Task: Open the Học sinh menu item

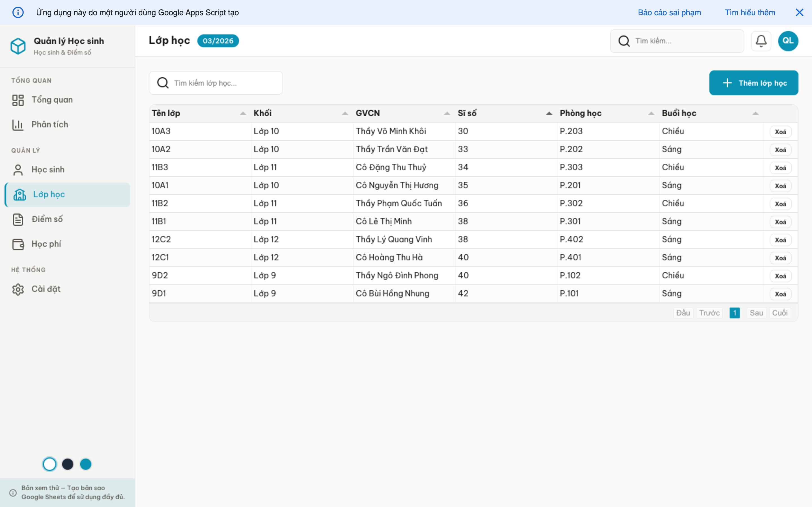Action: [48, 169]
